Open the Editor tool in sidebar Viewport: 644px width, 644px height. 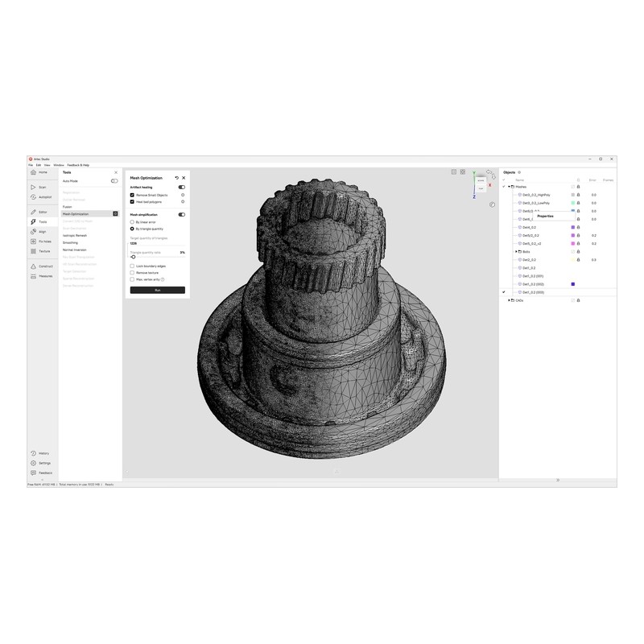(x=33, y=212)
